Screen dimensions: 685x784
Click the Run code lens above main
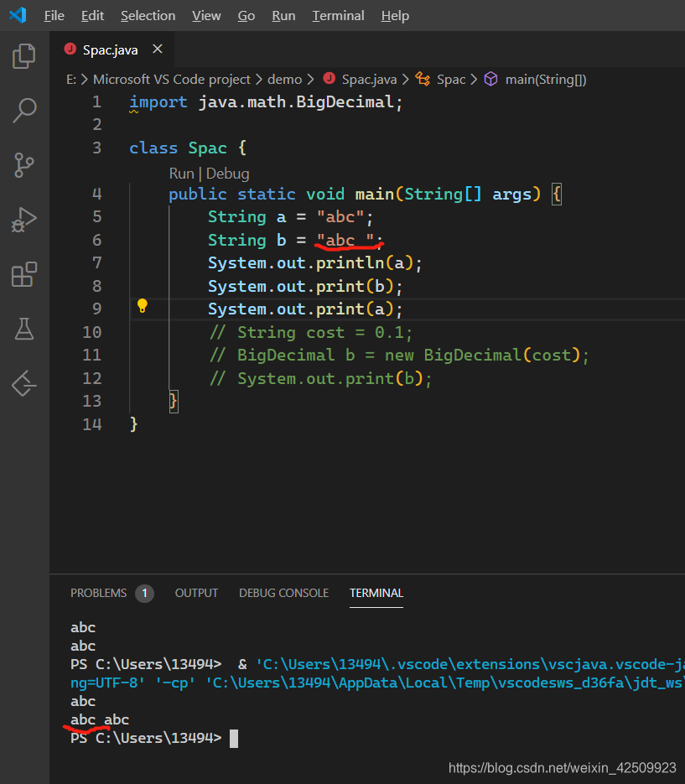[x=181, y=174]
